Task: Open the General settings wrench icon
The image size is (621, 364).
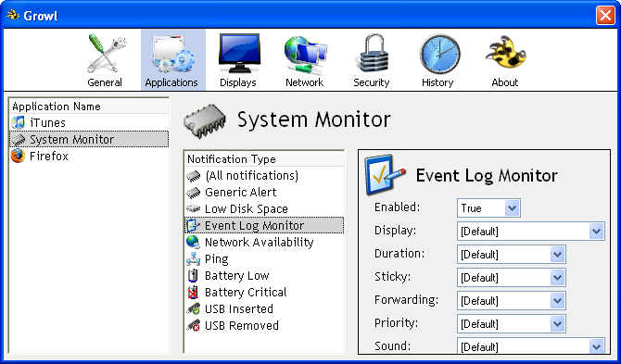Action: pos(107,54)
